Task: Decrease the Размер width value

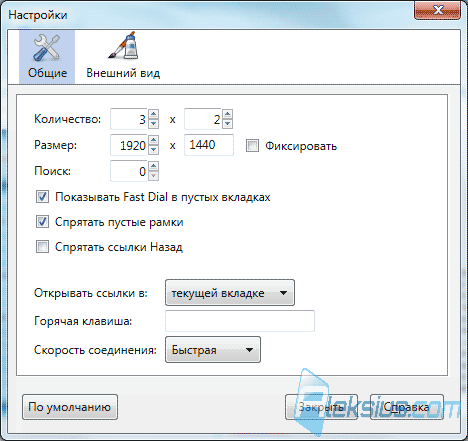Action: 153,150
